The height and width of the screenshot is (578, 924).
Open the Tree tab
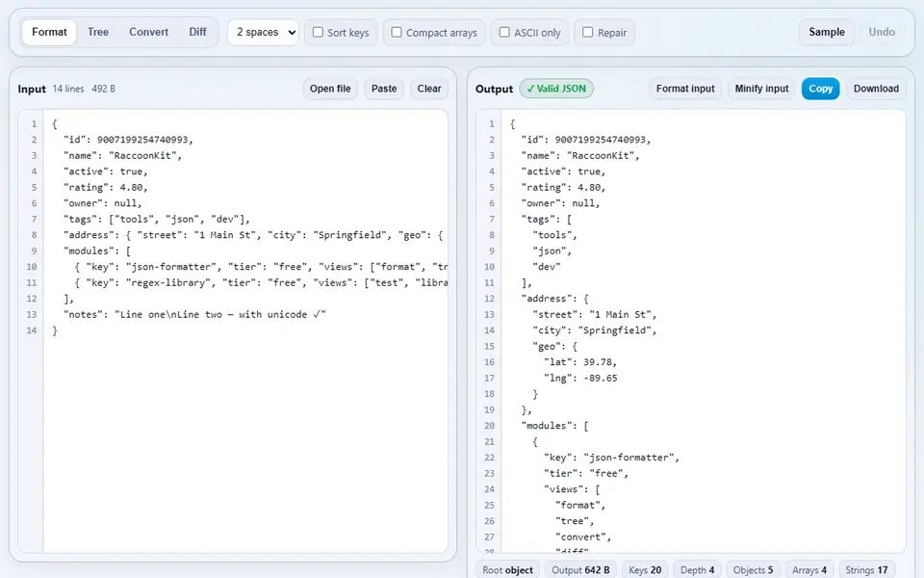point(98,32)
